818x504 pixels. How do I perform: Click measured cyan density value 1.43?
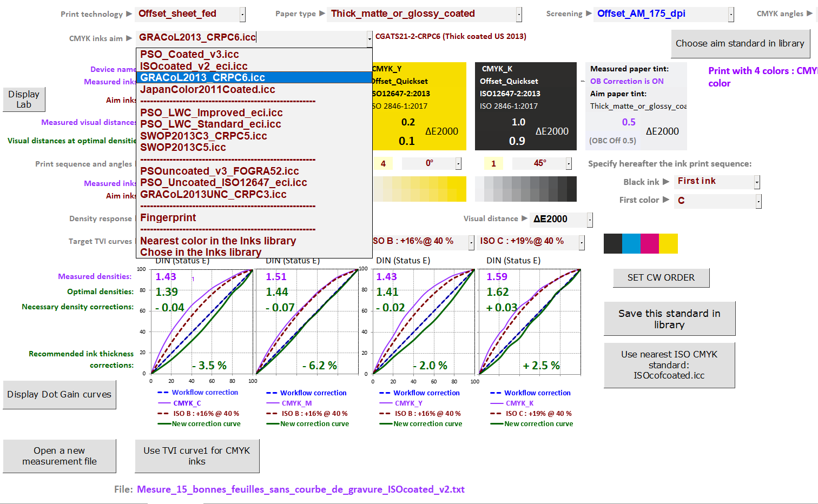point(166,277)
